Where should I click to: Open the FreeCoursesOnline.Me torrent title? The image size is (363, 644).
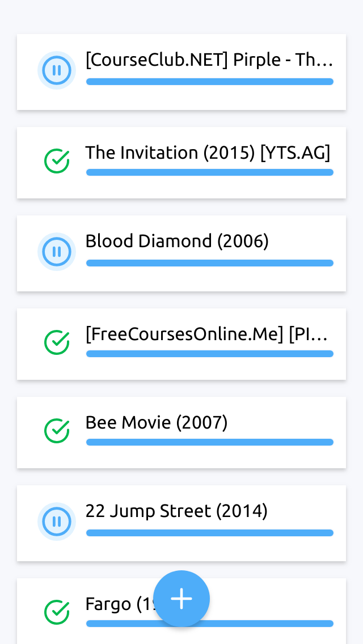[x=207, y=334]
